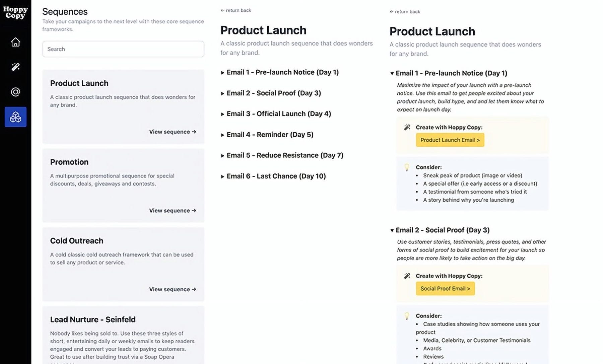
Task: Select the magic wand tool icon
Action: [15, 67]
